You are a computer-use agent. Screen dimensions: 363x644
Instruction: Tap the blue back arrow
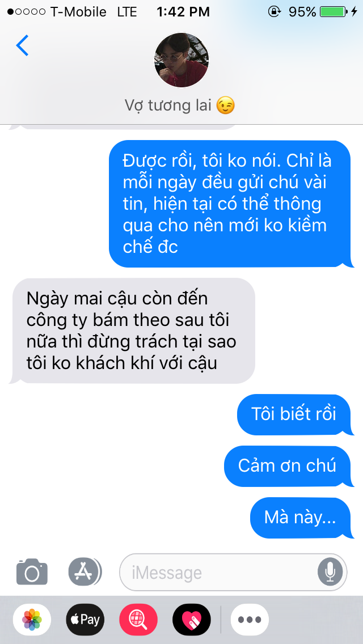coord(22,45)
